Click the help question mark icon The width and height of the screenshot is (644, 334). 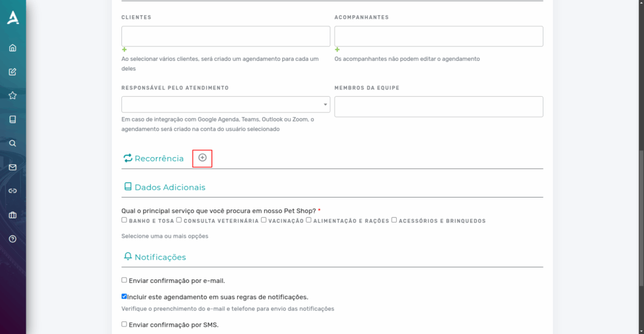coord(13,238)
